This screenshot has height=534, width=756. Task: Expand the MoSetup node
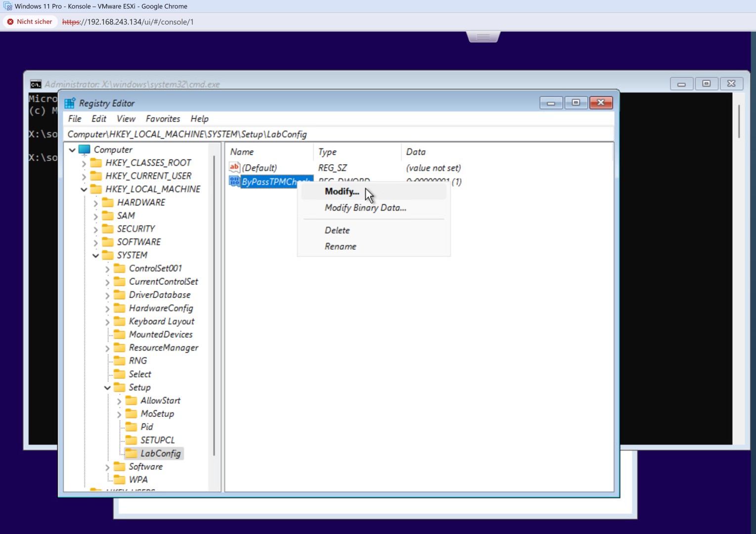tap(119, 414)
